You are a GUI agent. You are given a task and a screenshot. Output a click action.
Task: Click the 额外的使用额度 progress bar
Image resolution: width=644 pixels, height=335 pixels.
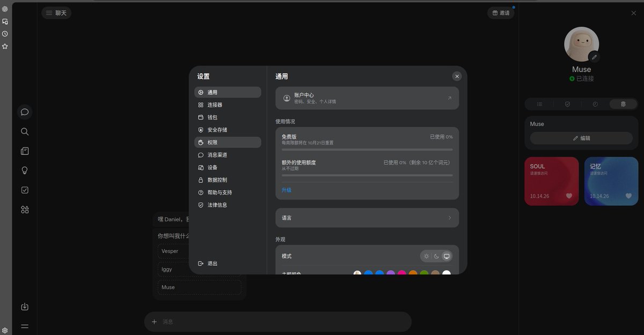367,175
